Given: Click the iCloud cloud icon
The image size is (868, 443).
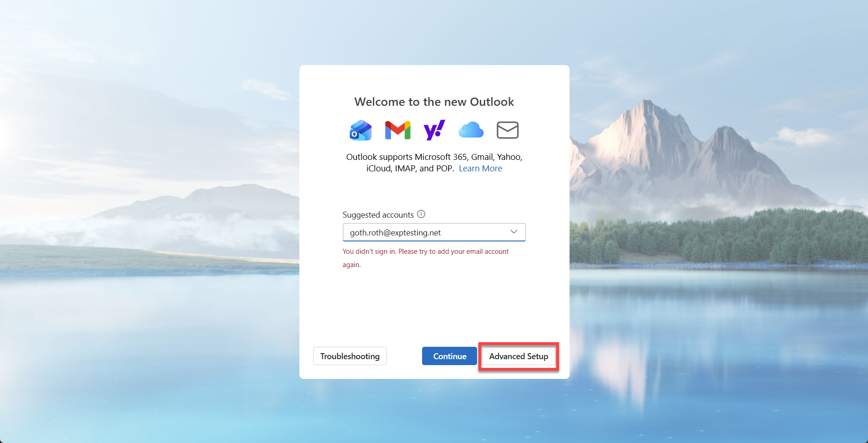Looking at the screenshot, I should coord(471,130).
